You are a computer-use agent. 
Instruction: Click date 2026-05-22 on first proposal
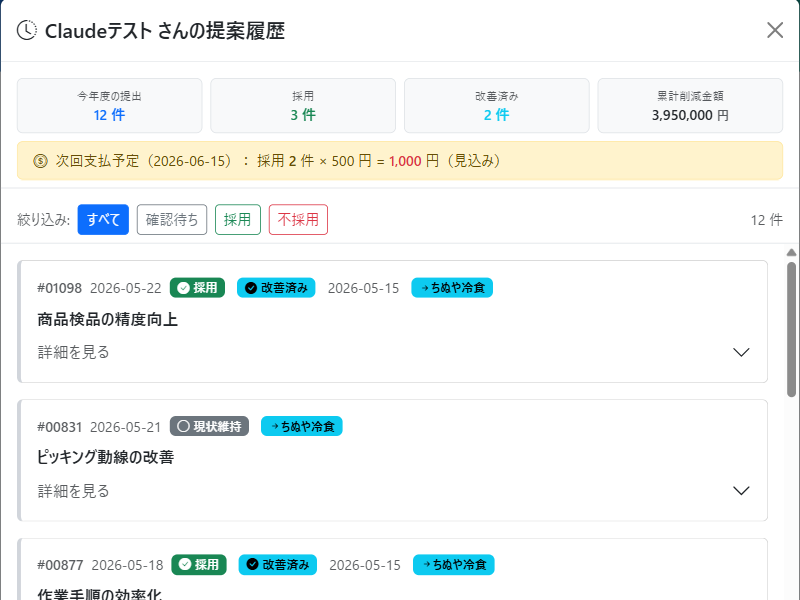tap(126, 288)
